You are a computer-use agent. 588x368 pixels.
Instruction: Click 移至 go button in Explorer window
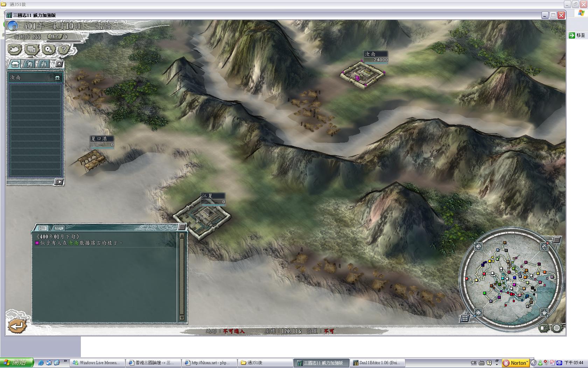[577, 35]
